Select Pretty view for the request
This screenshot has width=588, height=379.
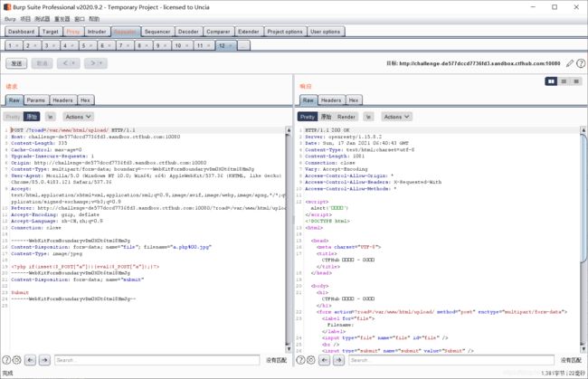click(13, 117)
